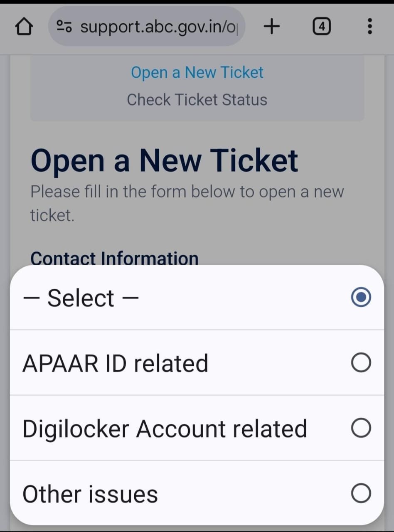Open tab switcher showing 4 tabs
The image size is (394, 532).
tap(321, 27)
